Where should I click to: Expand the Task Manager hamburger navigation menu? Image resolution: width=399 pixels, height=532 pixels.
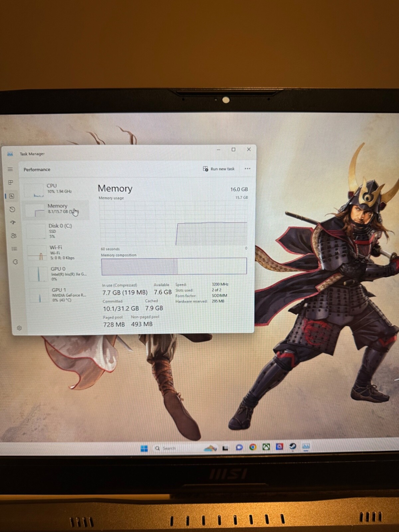pyautogui.click(x=10, y=169)
